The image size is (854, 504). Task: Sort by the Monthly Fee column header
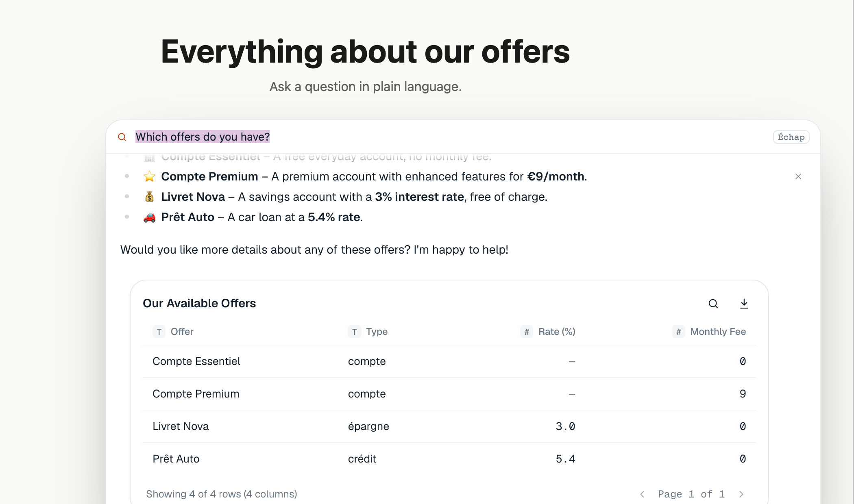(x=718, y=332)
